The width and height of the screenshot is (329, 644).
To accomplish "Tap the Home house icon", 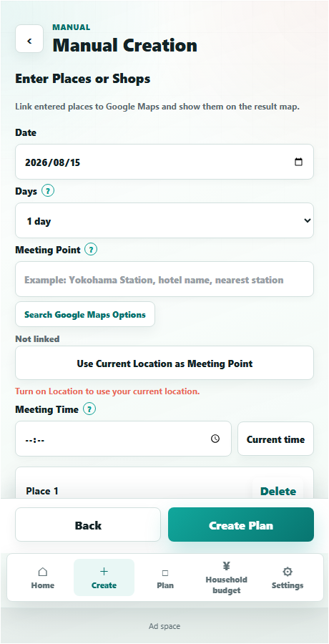I will [x=43, y=572].
